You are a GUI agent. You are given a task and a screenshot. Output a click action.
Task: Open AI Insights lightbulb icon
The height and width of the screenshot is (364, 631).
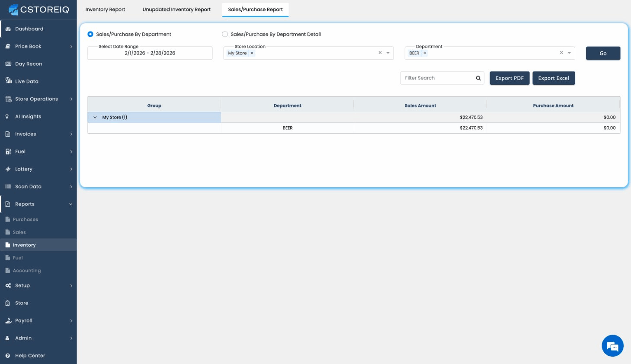[7, 117]
